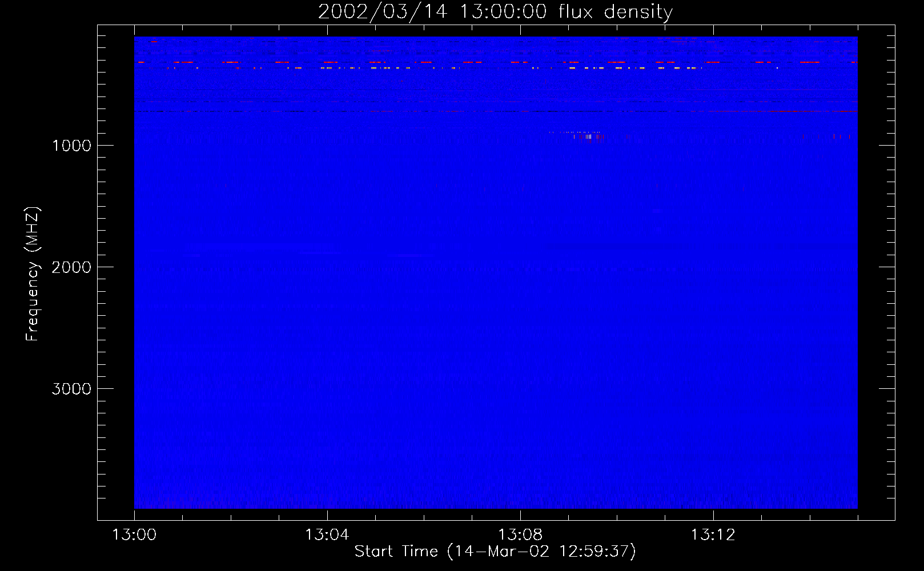Click the red marks near 1000 MHz after 13:14

(x=833, y=136)
